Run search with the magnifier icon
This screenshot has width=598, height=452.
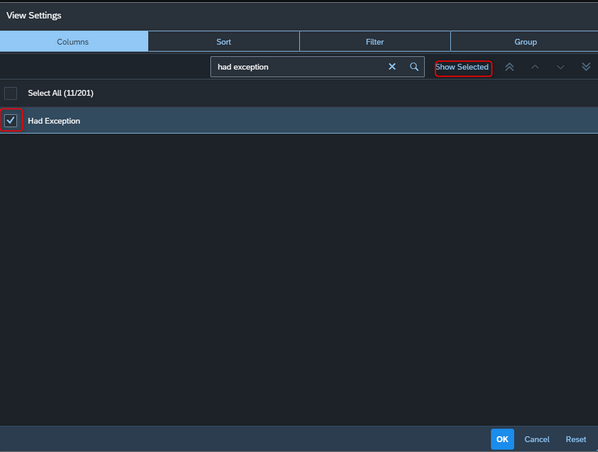(x=414, y=67)
